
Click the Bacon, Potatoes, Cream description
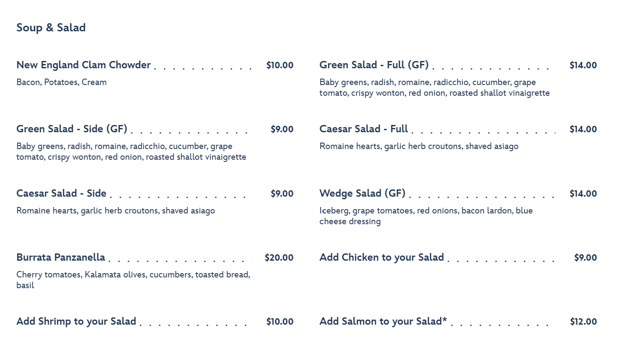click(61, 82)
